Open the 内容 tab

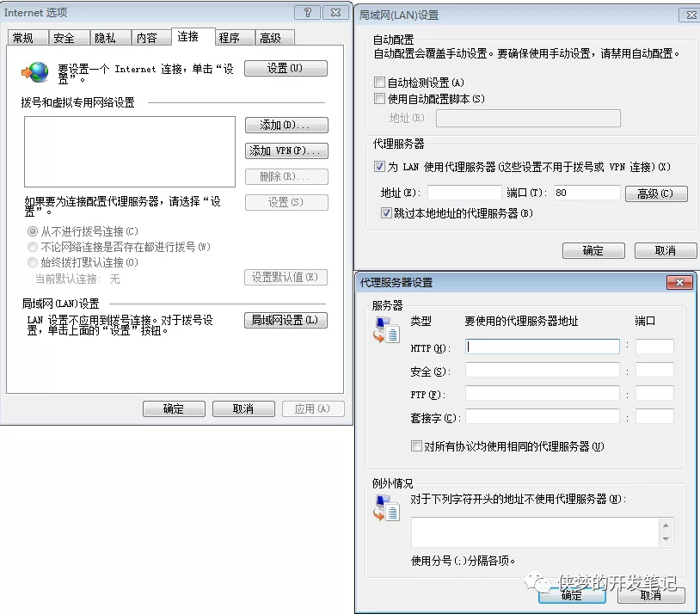tap(150, 38)
